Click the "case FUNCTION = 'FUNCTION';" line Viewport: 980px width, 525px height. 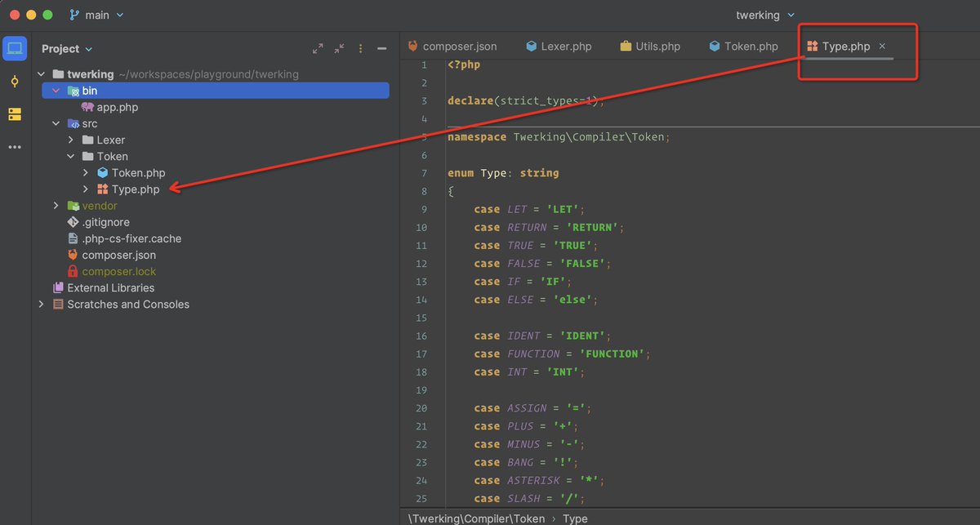tap(562, 354)
